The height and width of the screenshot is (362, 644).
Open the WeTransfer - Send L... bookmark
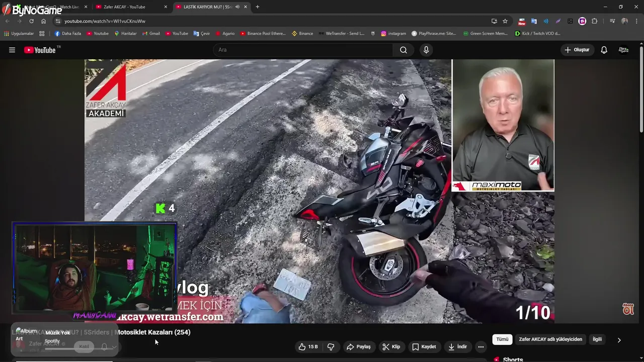pos(341,34)
